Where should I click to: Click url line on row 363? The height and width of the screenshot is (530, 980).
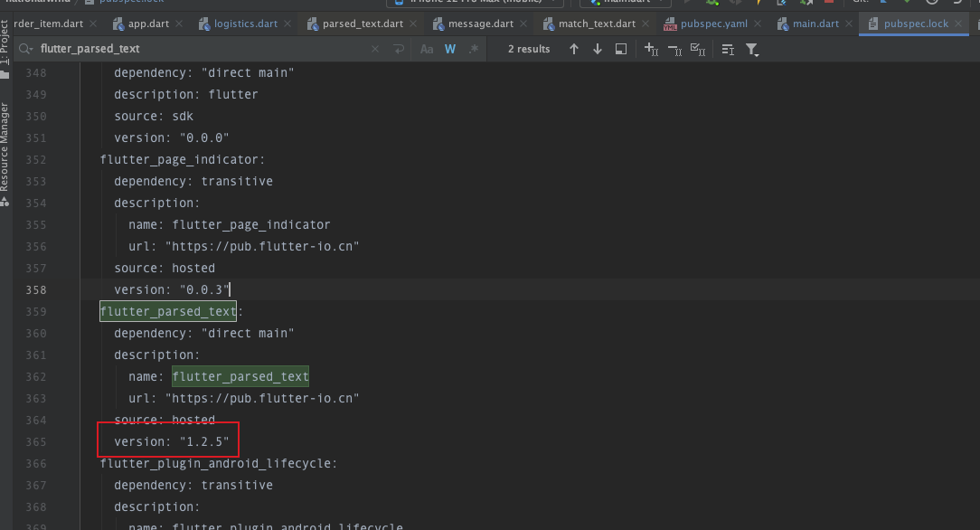point(244,398)
